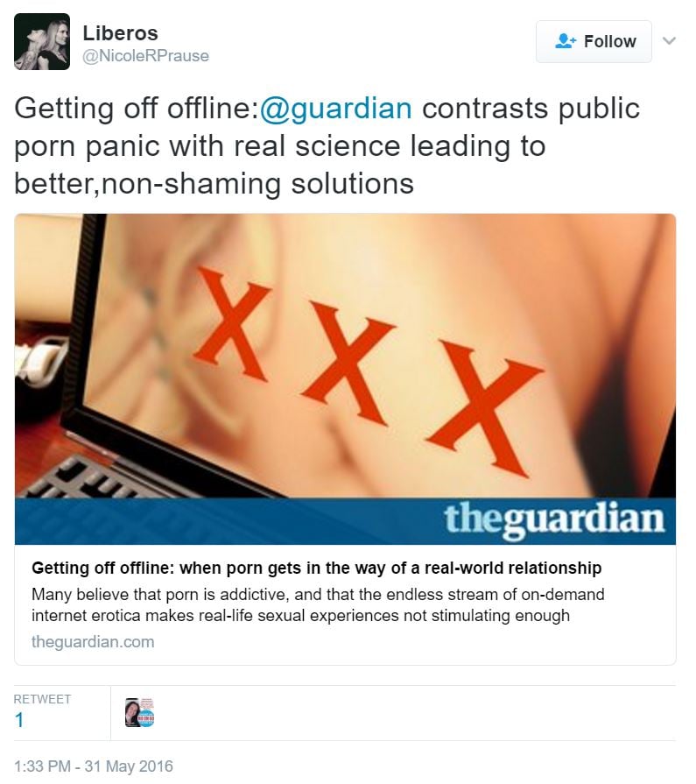Screen dimensions: 696x784
Task: Open the @NicoleRPrause handle link
Action: [x=145, y=55]
